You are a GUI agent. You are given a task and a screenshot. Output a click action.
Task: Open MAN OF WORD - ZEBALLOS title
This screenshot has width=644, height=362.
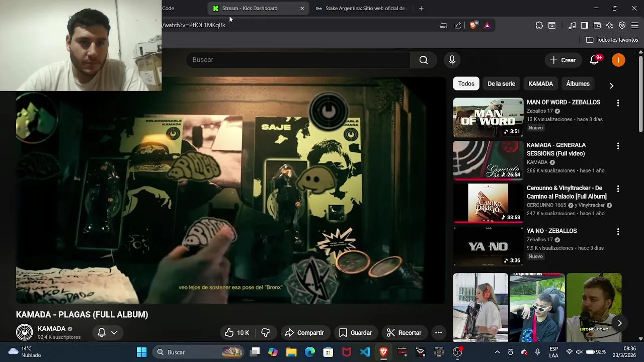pos(563,102)
